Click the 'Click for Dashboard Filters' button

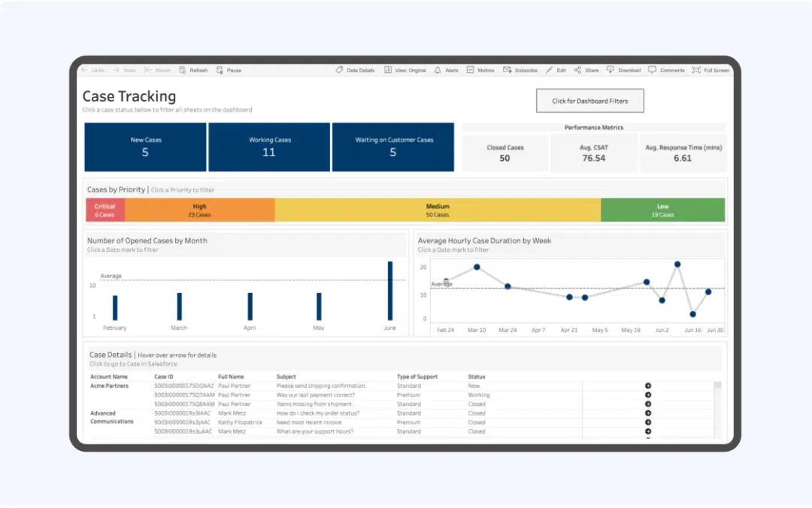589,101
